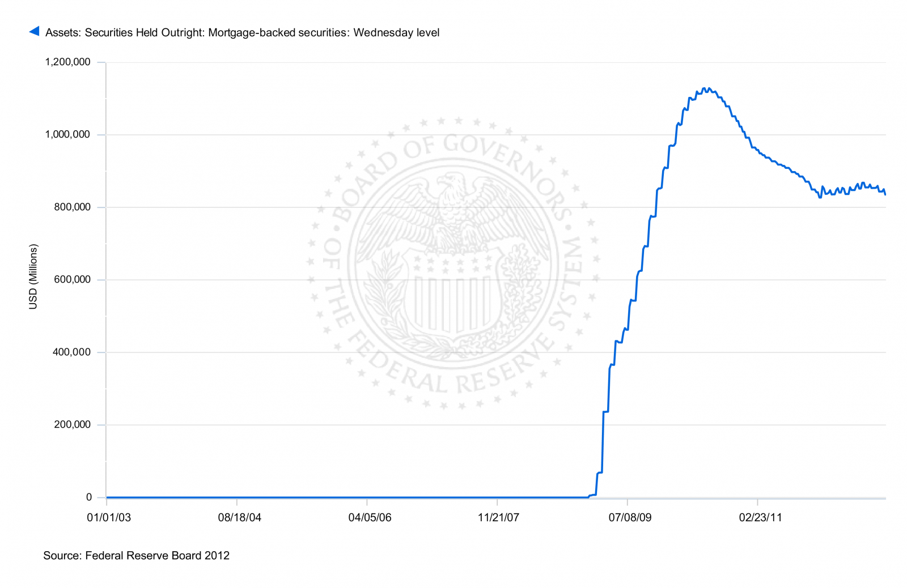The image size is (907, 588).
Task: Click the Source: Federal Reserve Board 2012 text
Action: coord(136,555)
